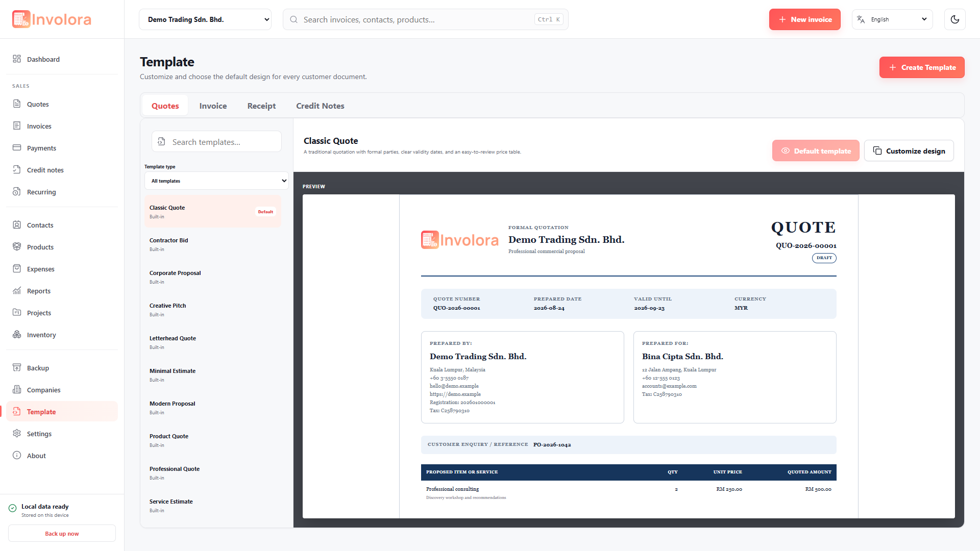Click the Ctrl K shortcut badge
980x551 pixels.
(x=549, y=19)
